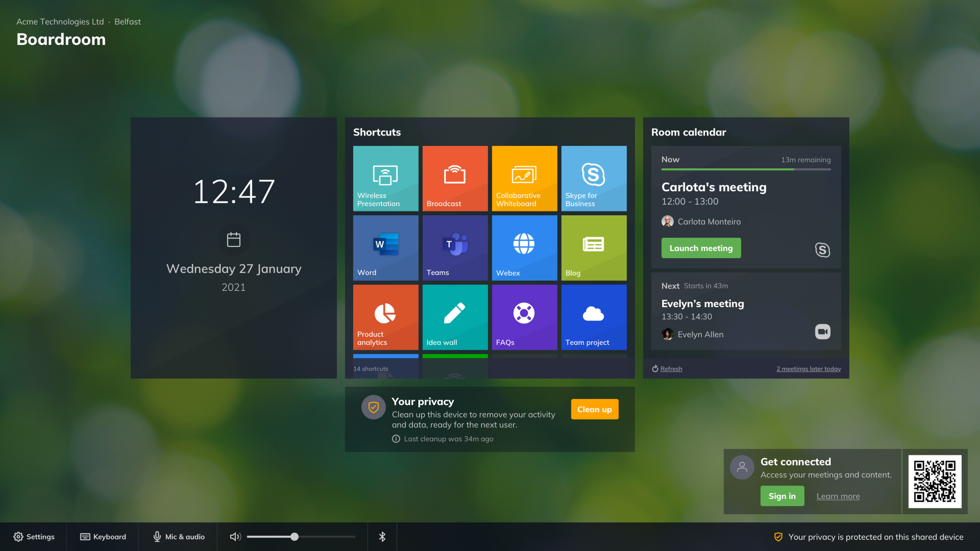Screen dimensions: 980x551
Task: Launch the Broadcast tile
Action: pyautogui.click(x=455, y=178)
